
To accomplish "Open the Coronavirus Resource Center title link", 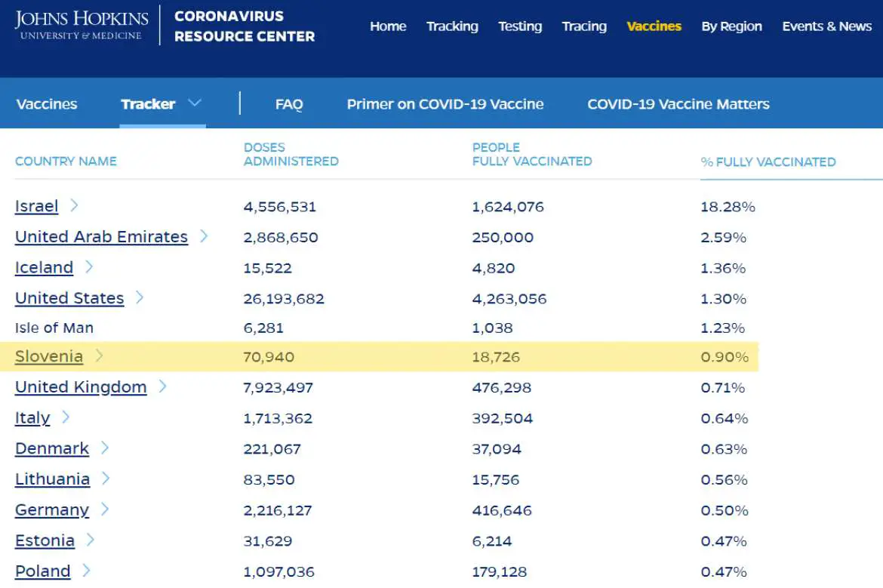I will pos(245,26).
